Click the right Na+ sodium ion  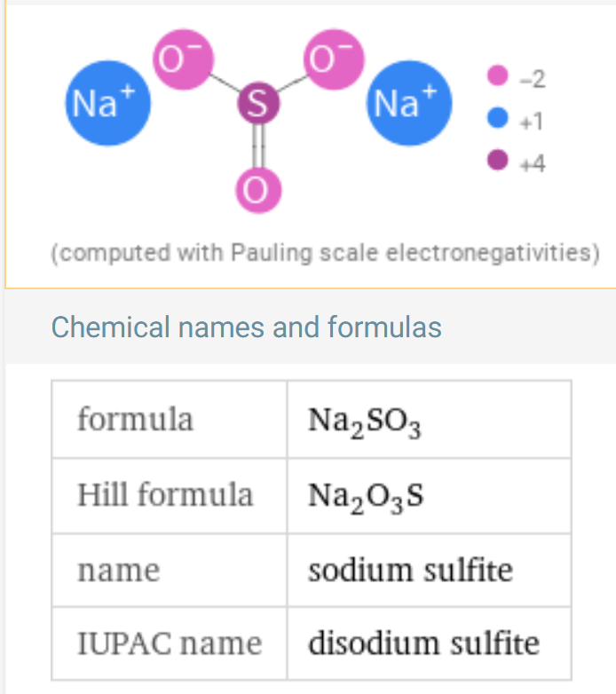click(409, 103)
